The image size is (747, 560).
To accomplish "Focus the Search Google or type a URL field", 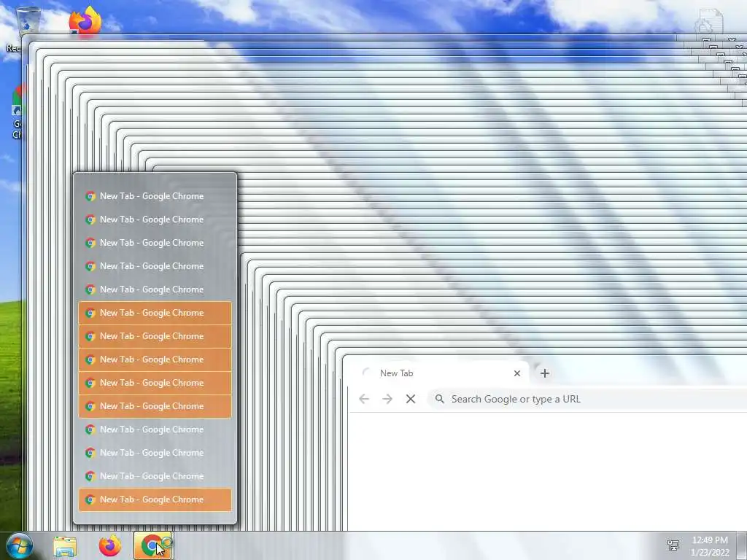I will point(589,399).
